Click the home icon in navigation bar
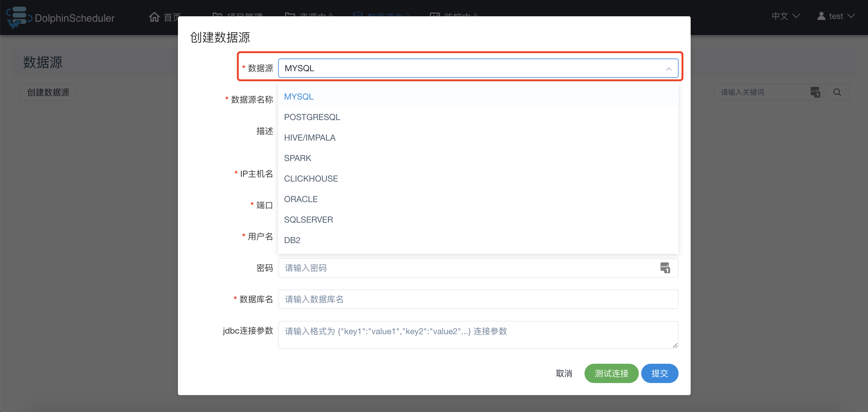 (x=154, y=16)
